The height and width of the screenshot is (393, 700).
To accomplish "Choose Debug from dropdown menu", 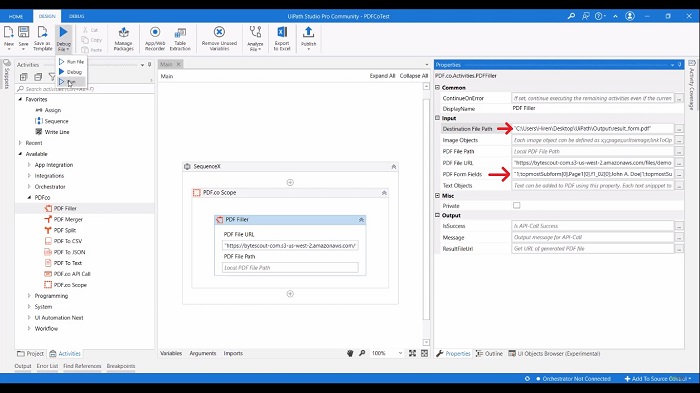I will 71,72.
